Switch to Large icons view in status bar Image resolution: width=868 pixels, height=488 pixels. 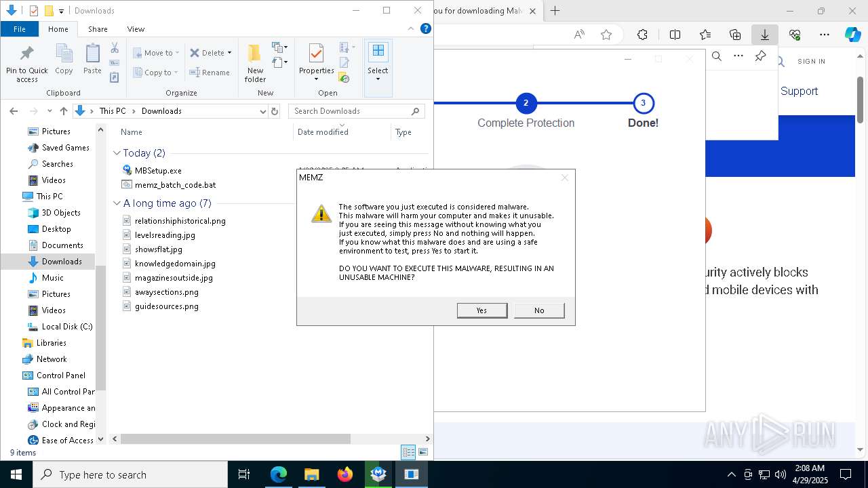pyautogui.click(x=423, y=452)
